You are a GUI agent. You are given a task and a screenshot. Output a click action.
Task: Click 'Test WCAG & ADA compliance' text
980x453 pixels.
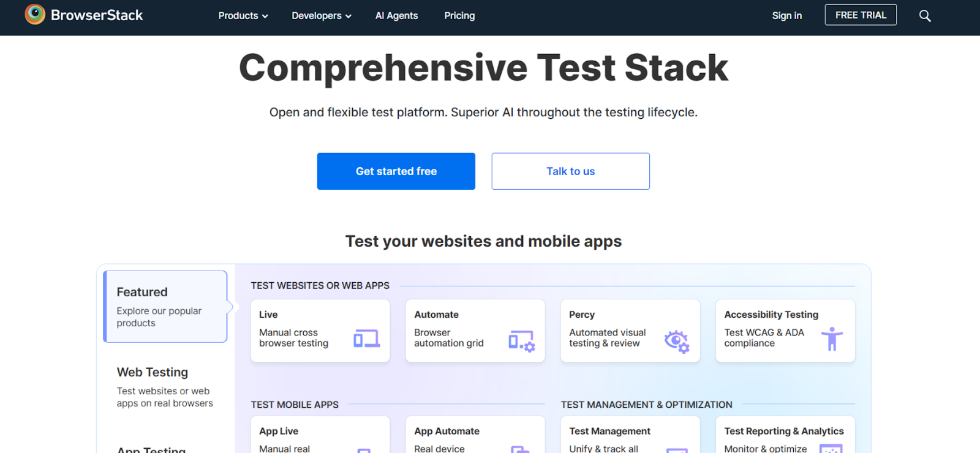[764, 338]
